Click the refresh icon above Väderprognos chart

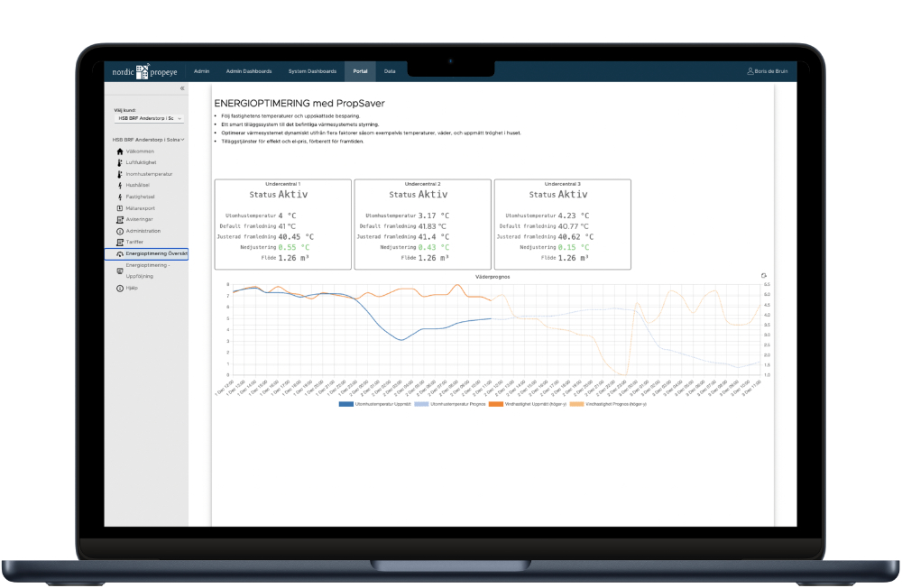[763, 276]
